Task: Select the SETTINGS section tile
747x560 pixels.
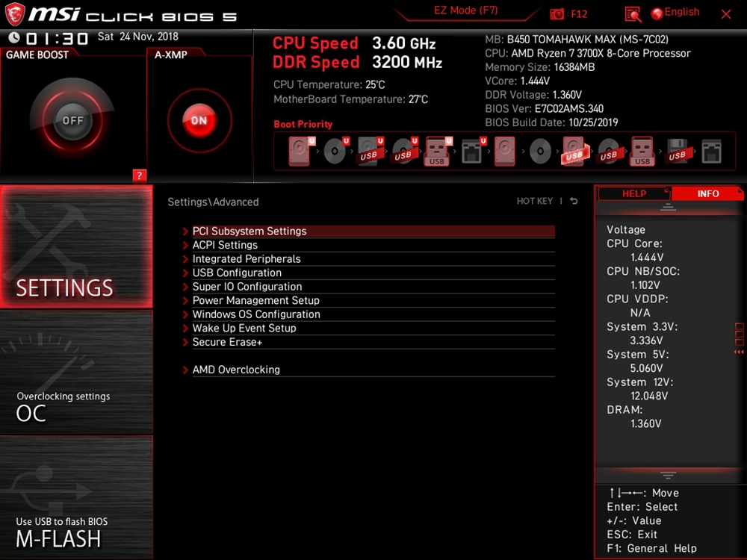Action: [77, 246]
